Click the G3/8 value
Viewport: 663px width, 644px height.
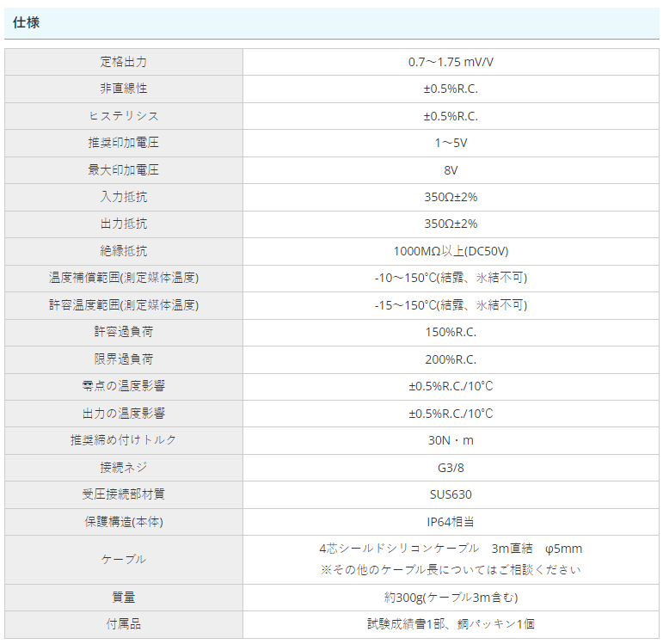point(451,468)
